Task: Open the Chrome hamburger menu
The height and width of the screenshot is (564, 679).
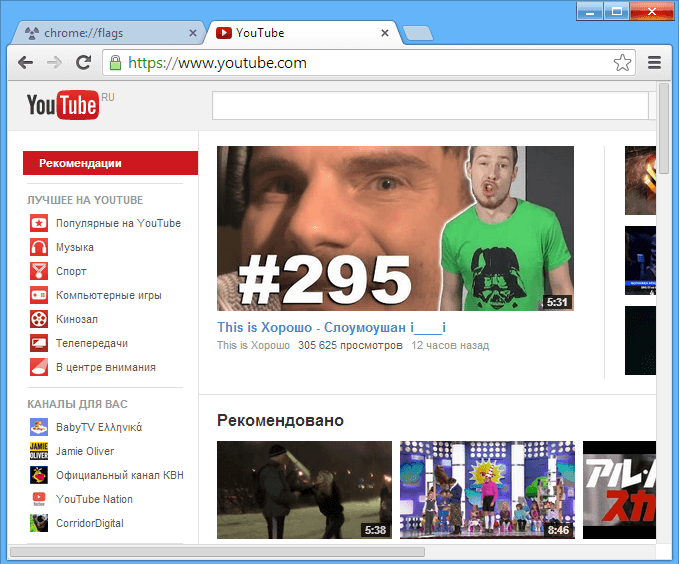Action: 654,63
